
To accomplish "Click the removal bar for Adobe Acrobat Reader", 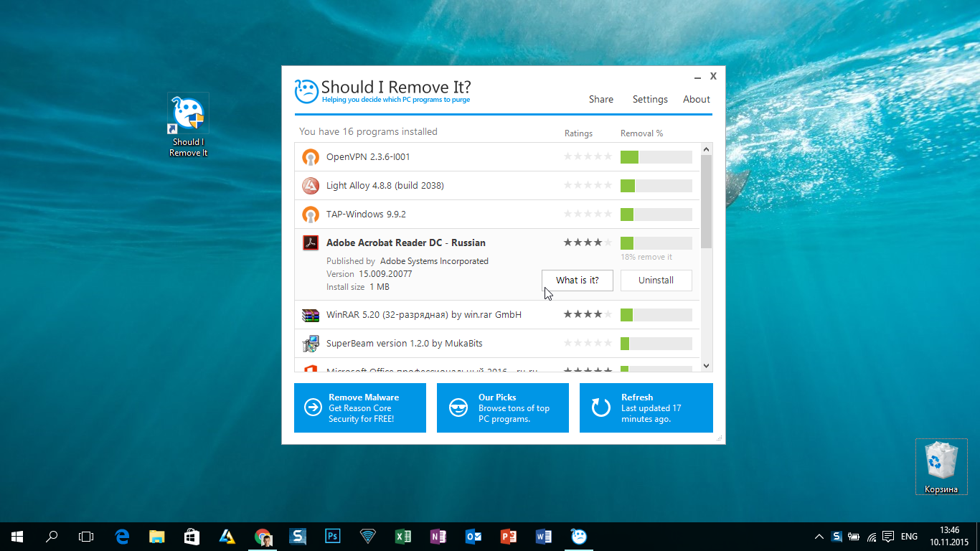I will [x=656, y=243].
